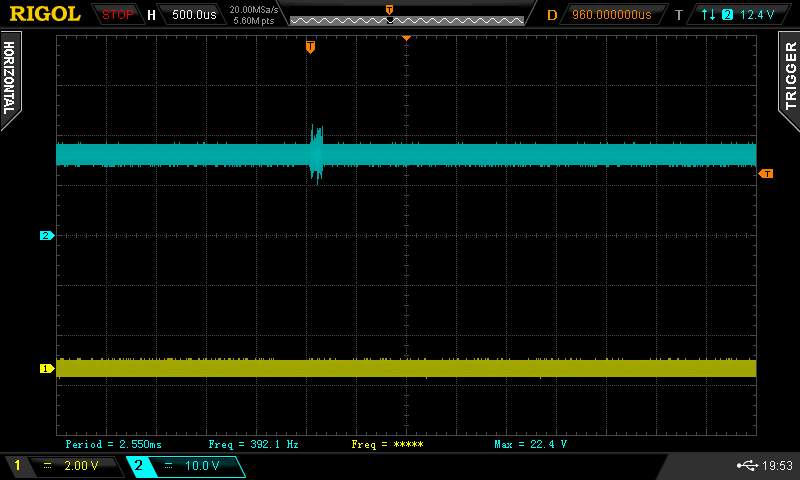Click the trigger source channel 2 badge
The width and height of the screenshot is (800, 480).
[727, 15]
